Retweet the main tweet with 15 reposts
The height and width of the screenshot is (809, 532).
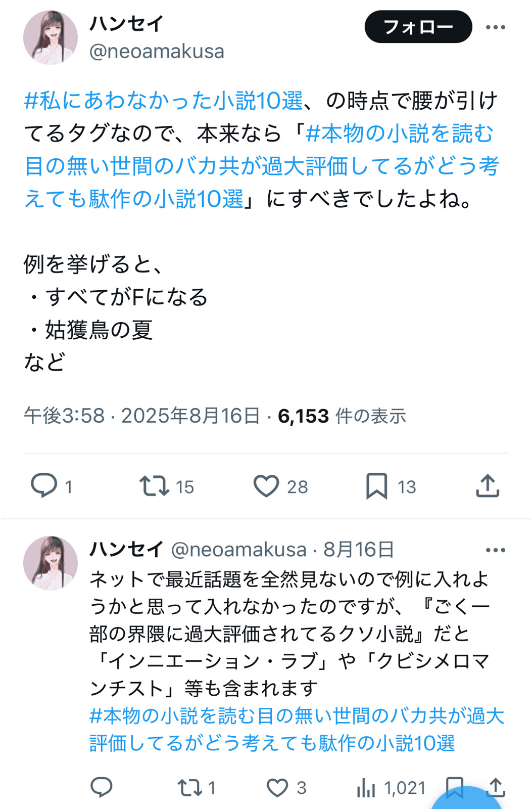(155, 486)
